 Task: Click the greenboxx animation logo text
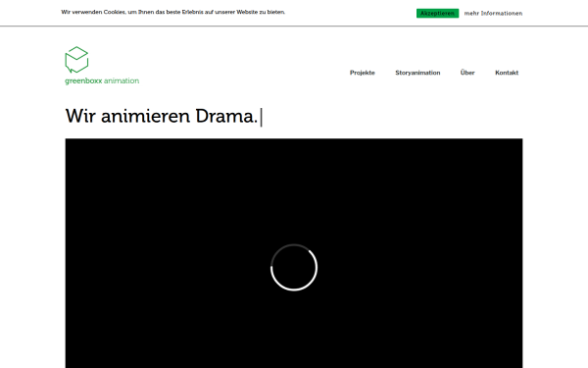pyautogui.click(x=102, y=80)
